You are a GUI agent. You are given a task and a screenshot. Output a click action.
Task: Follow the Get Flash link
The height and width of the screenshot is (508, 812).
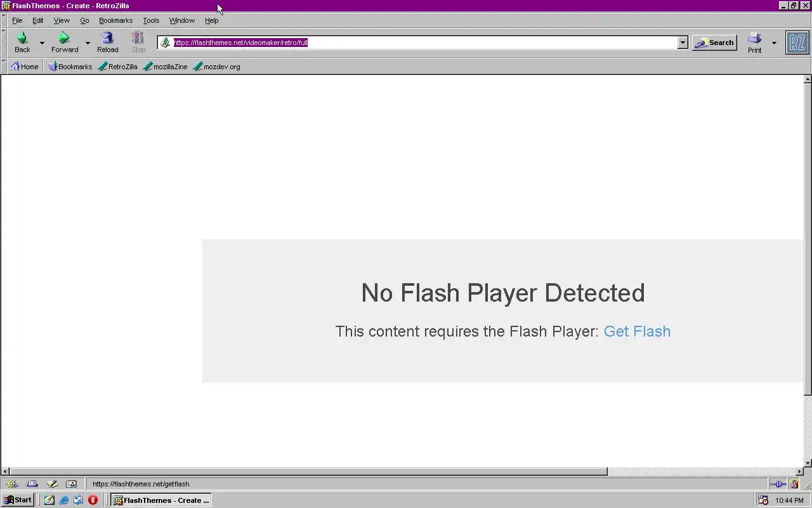coord(637,331)
